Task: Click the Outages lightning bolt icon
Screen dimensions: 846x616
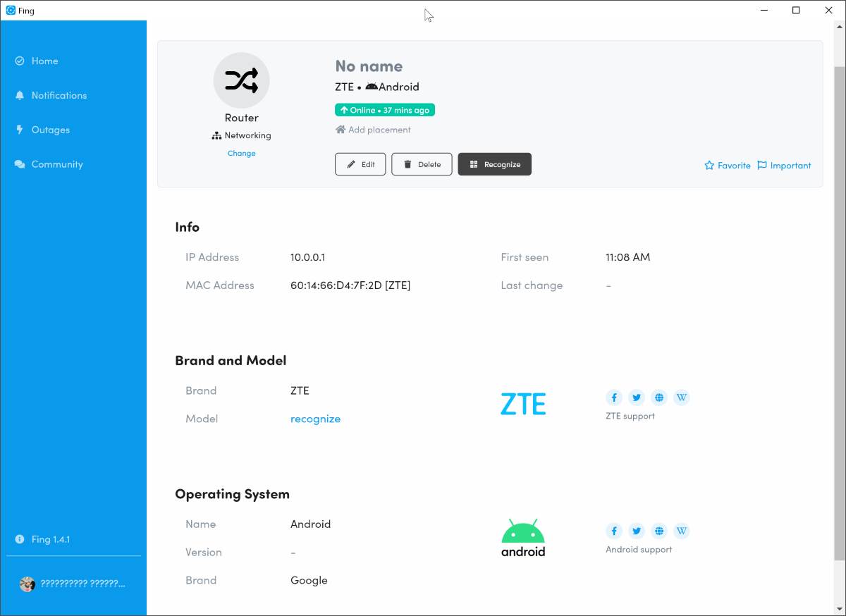Action: coord(20,130)
